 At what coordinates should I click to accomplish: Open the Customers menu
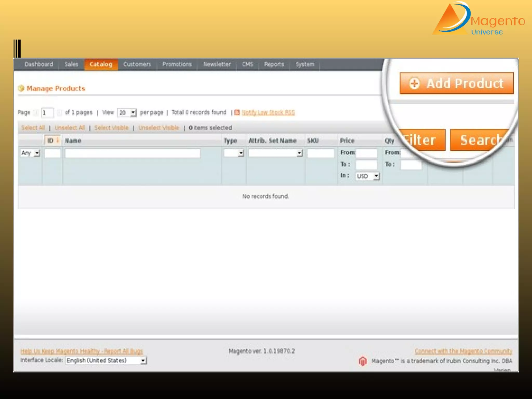pos(137,64)
